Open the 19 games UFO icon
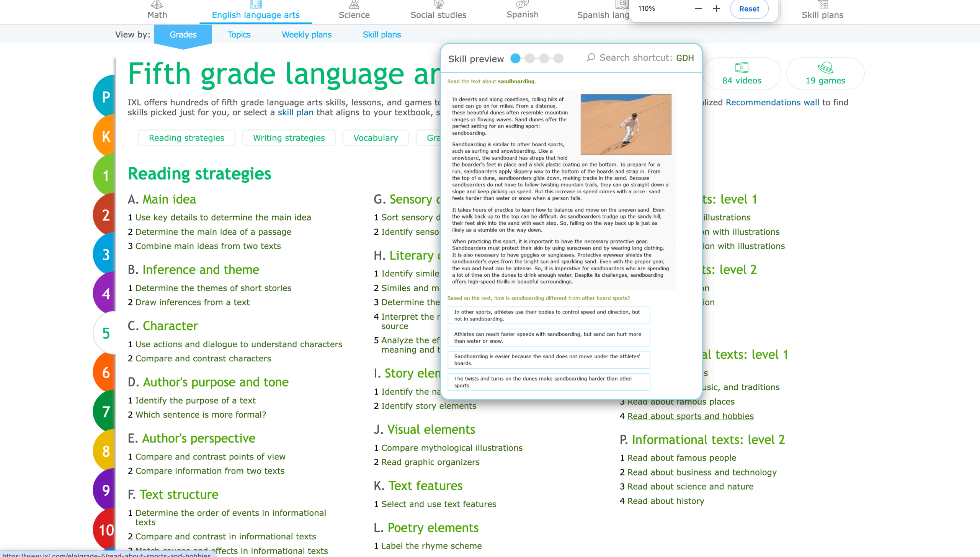 coord(825,68)
